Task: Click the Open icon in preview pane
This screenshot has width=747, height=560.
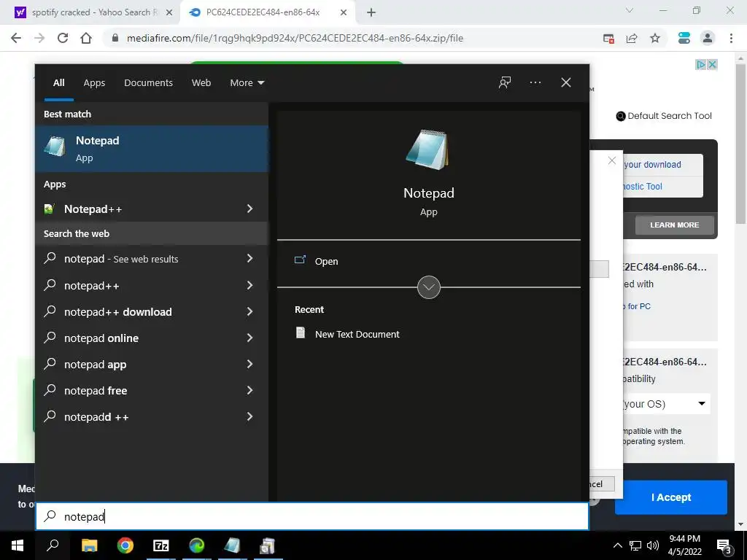Action: 300,260
